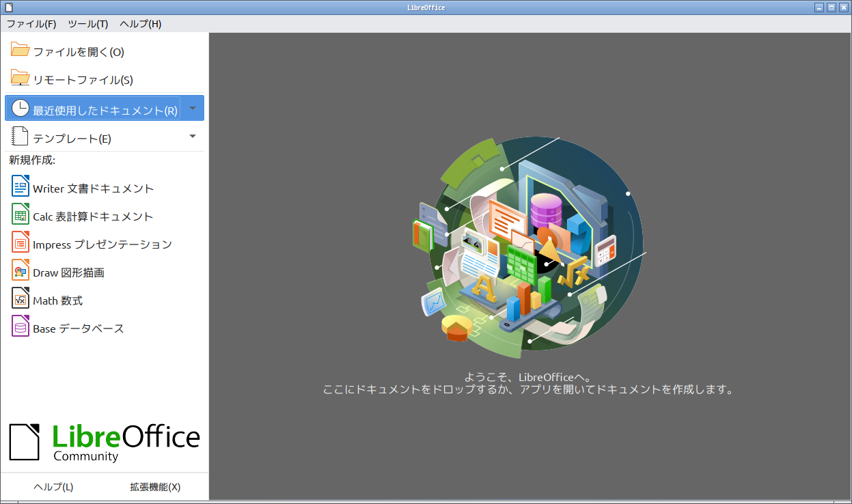Expand the テンプレート dropdown arrow
Viewport: 852px width, 504px height.
(x=193, y=136)
